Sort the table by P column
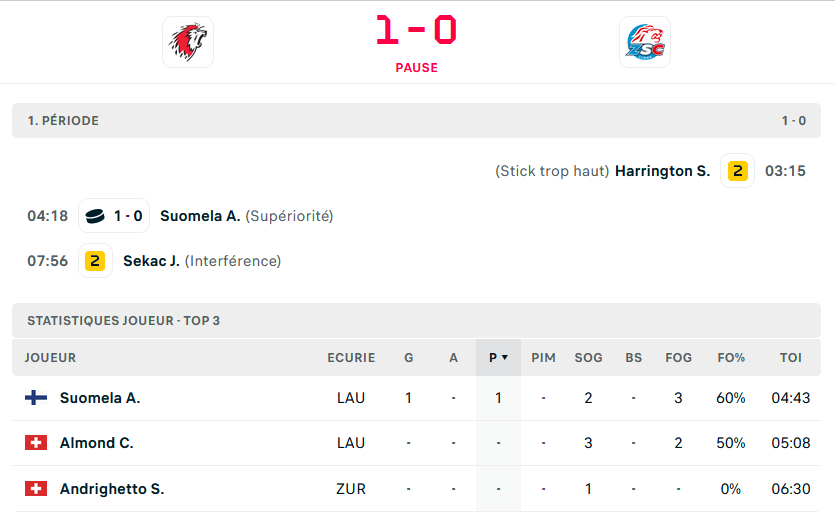This screenshot has height=522, width=835. pyautogui.click(x=498, y=357)
